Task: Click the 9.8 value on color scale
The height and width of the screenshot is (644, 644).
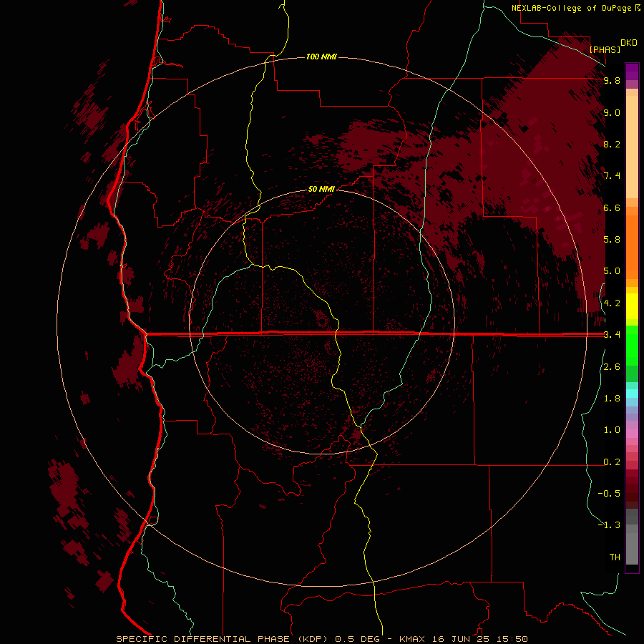Action: pos(612,80)
